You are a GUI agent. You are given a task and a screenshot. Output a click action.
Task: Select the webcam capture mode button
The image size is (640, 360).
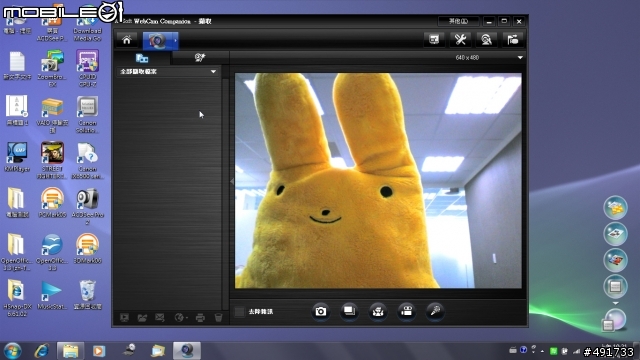[158, 40]
